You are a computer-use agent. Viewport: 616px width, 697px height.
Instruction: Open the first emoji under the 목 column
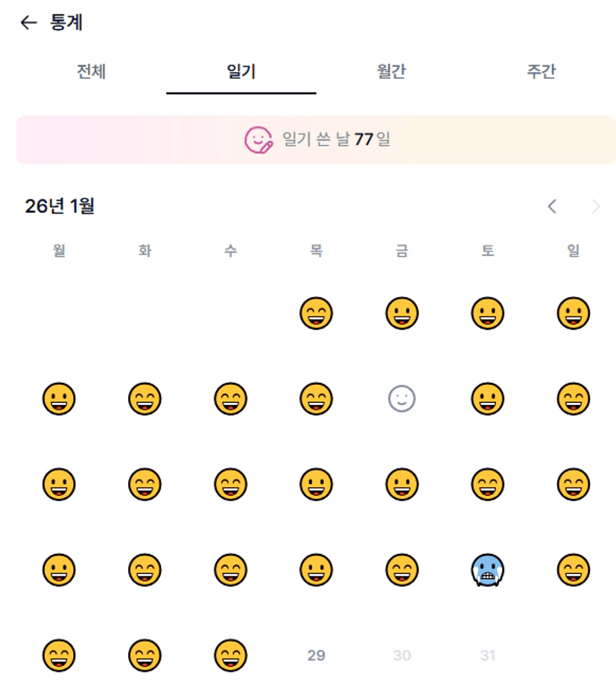pos(316,314)
